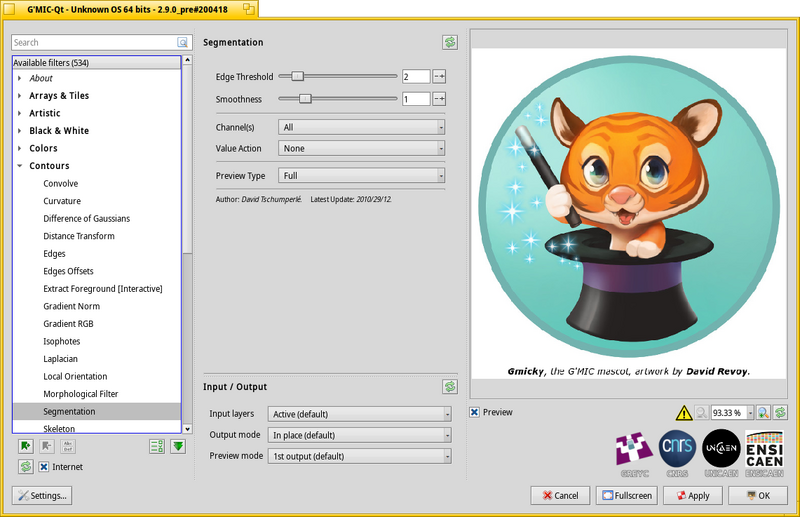
Task: Click the Cancel button
Action: click(560, 496)
